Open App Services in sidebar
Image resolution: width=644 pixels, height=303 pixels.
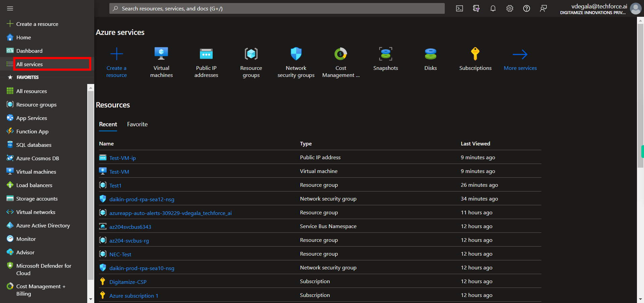click(32, 118)
